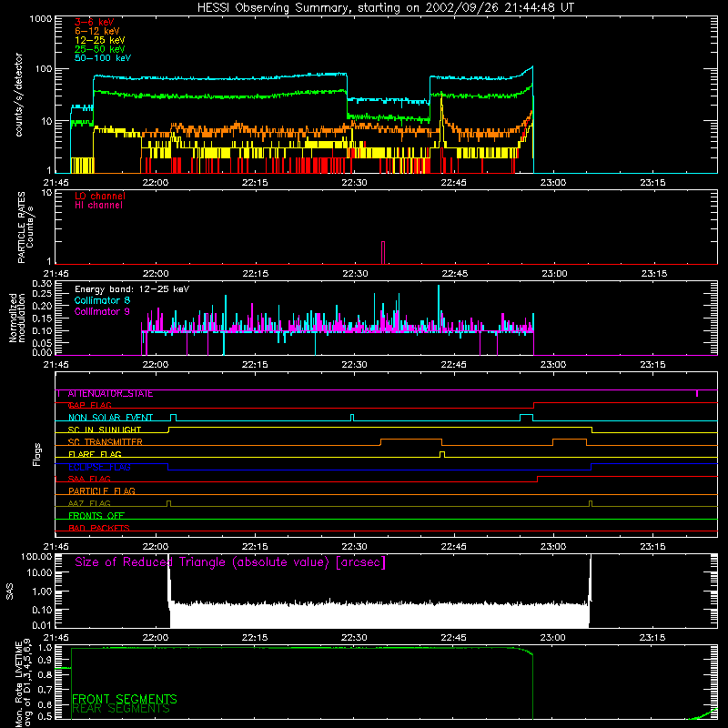Select the Collimator 9 legend label
The image size is (728, 728).
(102, 311)
